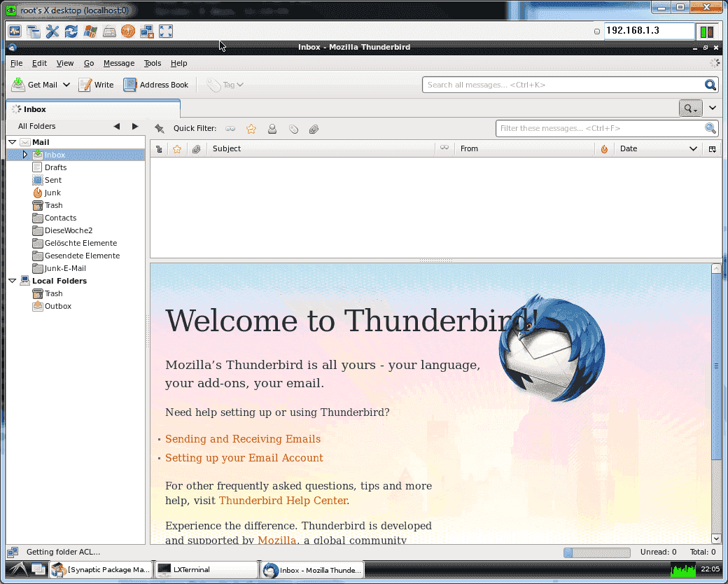The width and height of the screenshot is (728, 584).
Task: Open the Message menu
Action: (119, 63)
